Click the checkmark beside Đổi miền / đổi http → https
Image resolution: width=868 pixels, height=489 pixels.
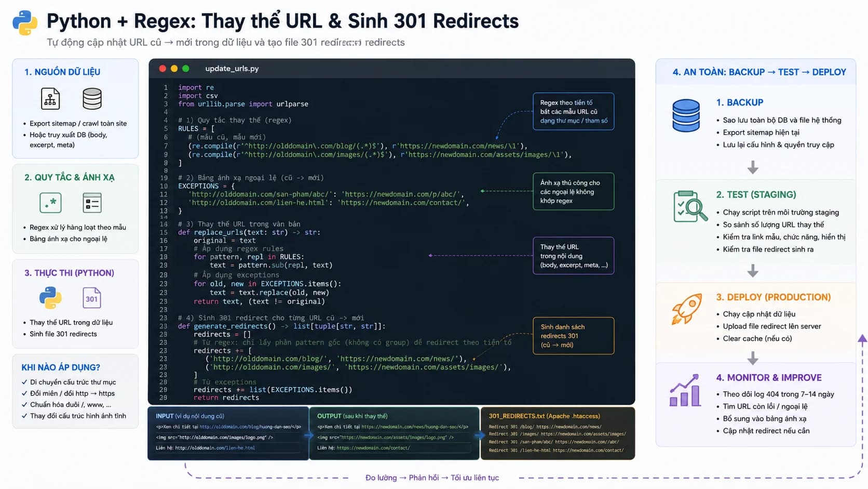(x=24, y=393)
